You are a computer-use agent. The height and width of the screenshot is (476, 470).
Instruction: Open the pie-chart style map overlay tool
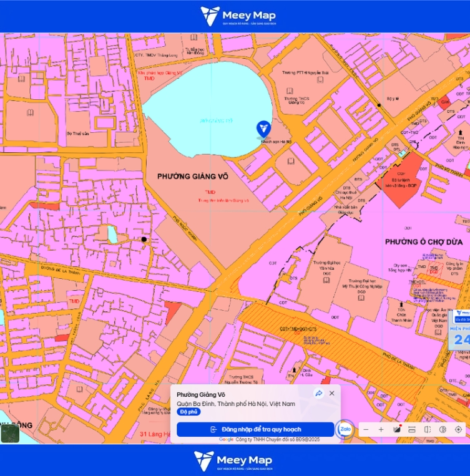443,430
